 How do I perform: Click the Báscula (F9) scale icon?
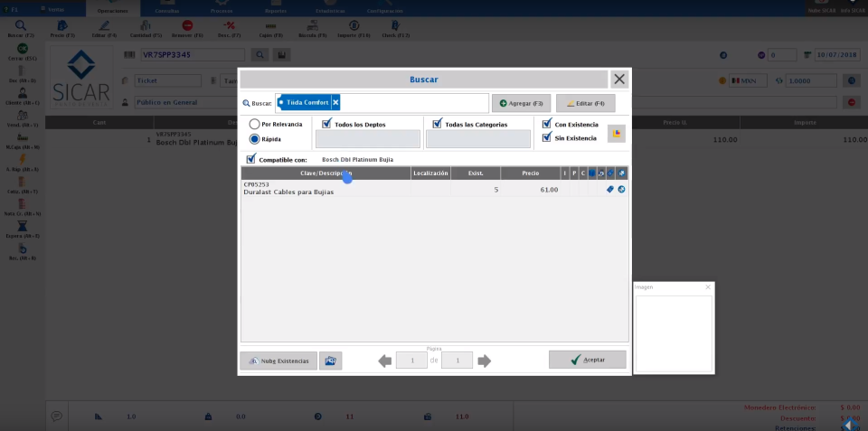click(312, 25)
